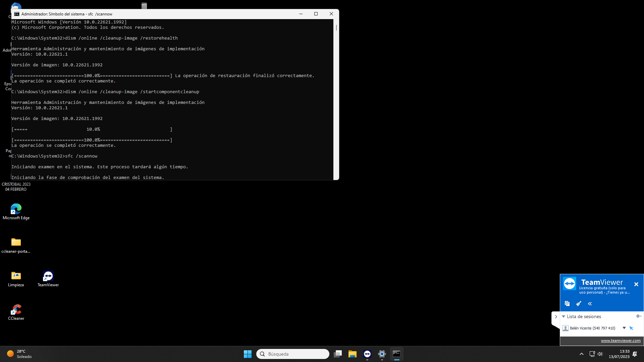Image resolution: width=644 pixels, height=362 pixels.
Task: Click side arrow tab to hide TeamViewer panel
Action: point(556,317)
